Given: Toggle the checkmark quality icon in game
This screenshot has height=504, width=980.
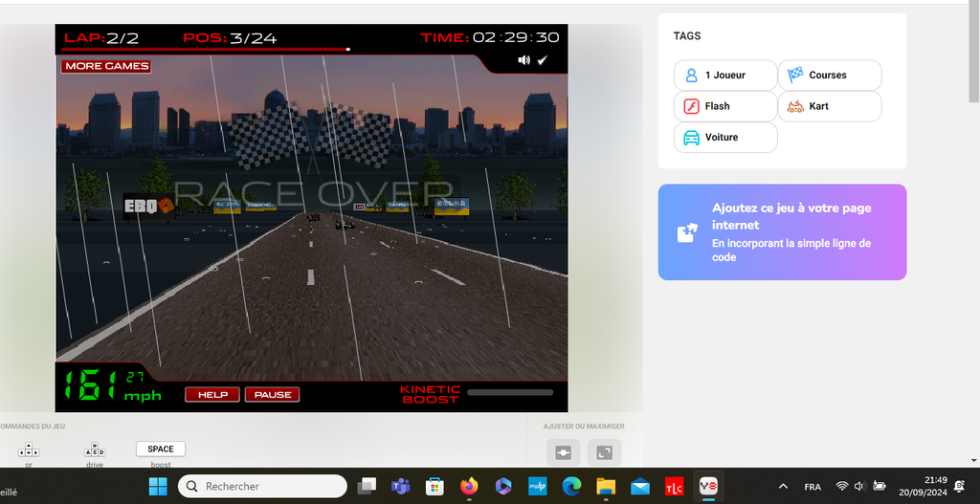Looking at the screenshot, I should (542, 60).
